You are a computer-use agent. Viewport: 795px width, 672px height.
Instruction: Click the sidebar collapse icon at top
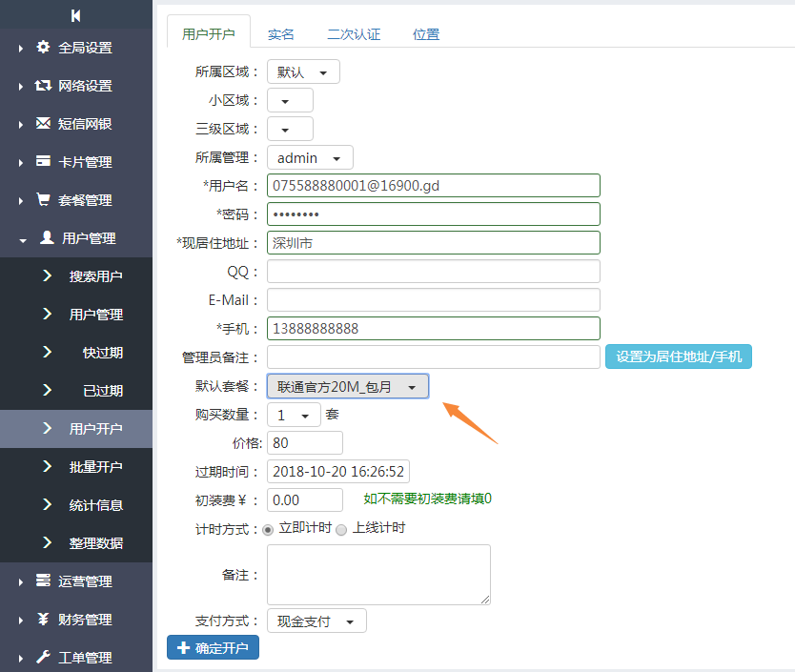click(x=76, y=15)
